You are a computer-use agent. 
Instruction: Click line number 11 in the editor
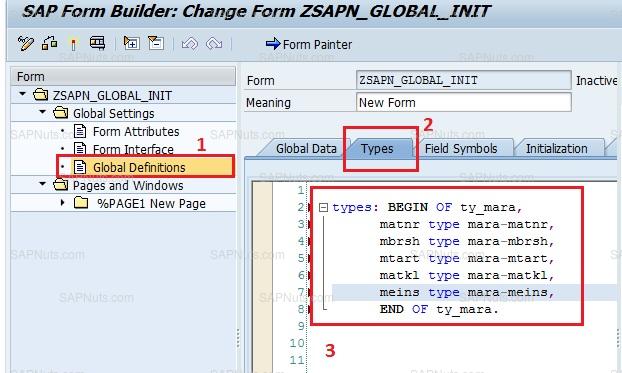[x=297, y=360]
